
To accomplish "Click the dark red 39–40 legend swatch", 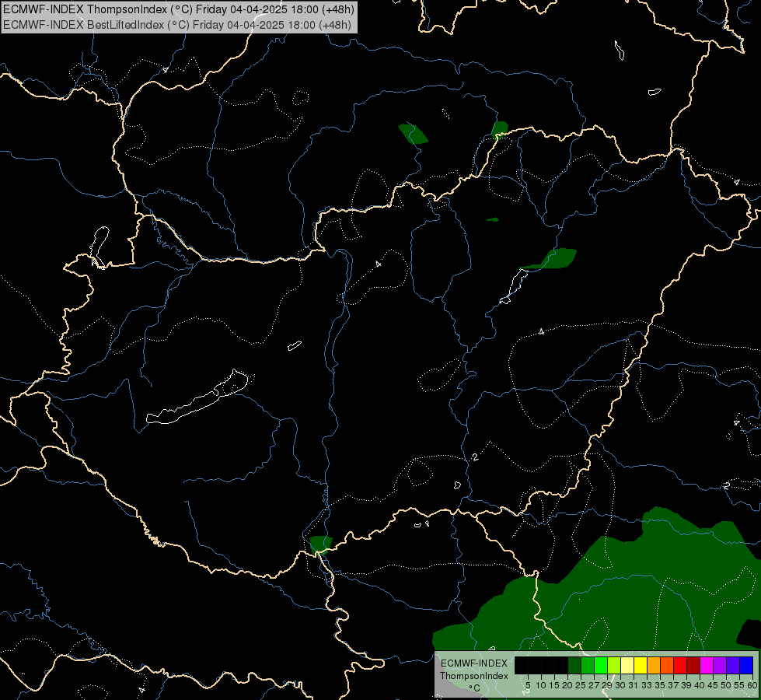I will point(693,666).
